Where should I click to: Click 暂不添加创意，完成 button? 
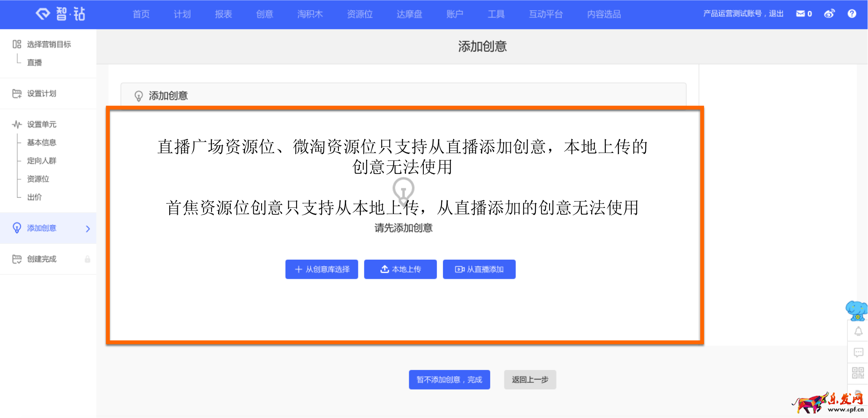[449, 380]
